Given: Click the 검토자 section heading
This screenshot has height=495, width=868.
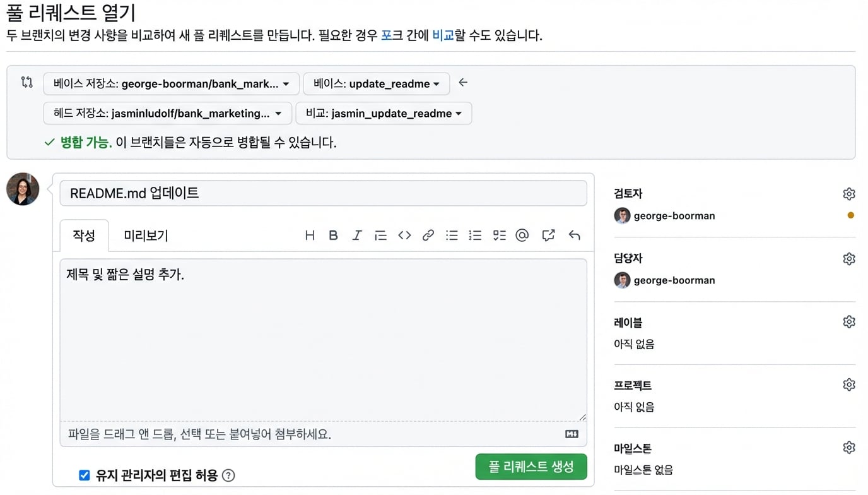Looking at the screenshot, I should click(628, 194).
